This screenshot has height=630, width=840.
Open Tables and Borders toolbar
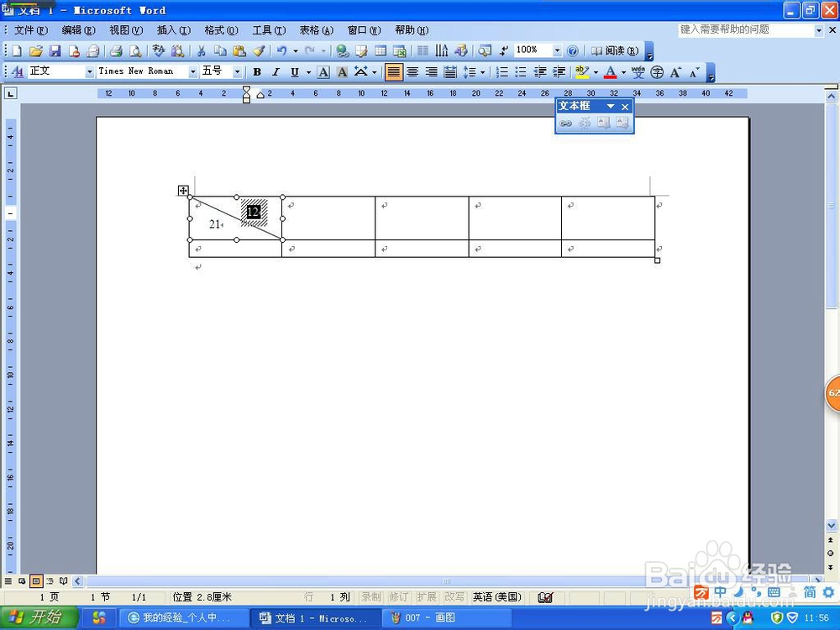point(361,51)
